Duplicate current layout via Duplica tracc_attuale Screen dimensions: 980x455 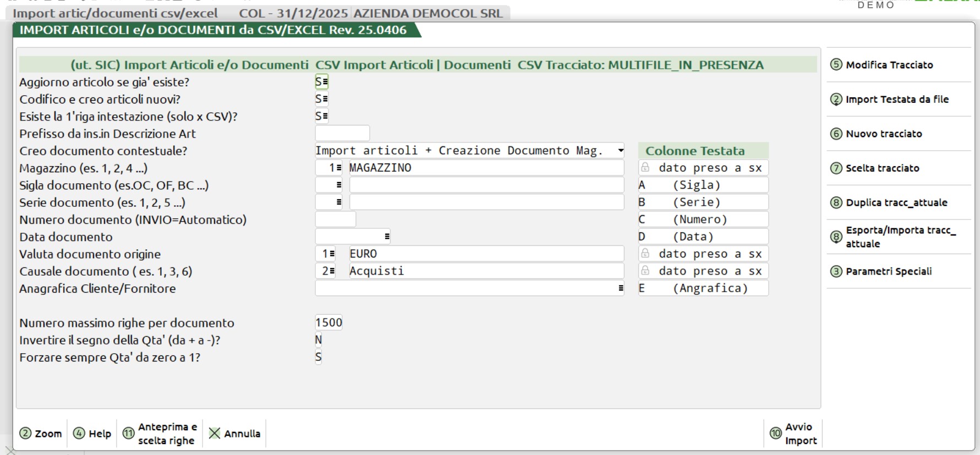pyautogui.click(x=896, y=202)
